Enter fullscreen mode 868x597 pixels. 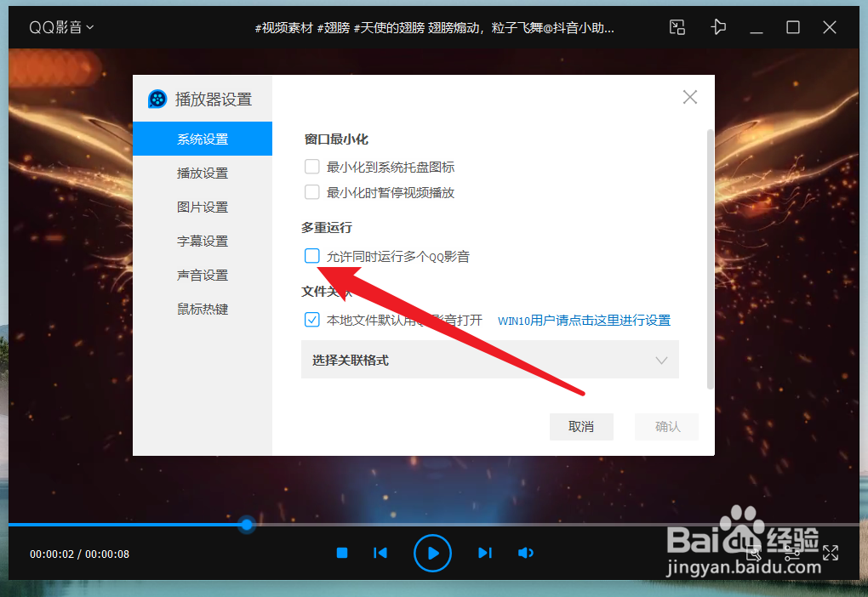[831, 553]
